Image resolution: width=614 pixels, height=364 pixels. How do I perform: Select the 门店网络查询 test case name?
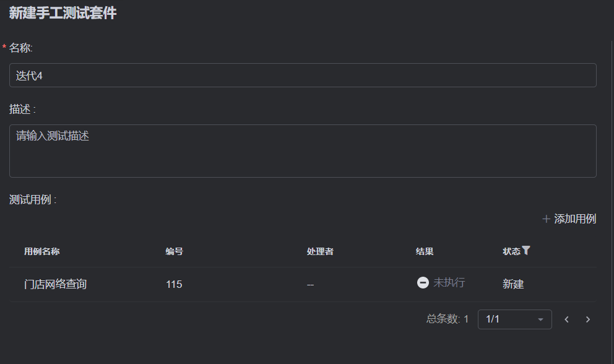[55, 284]
